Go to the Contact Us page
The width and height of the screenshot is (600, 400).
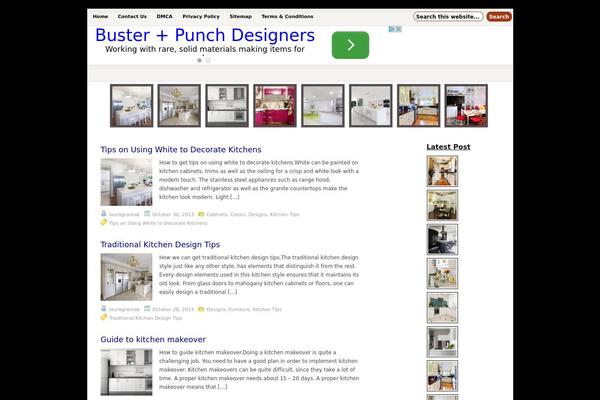(x=132, y=16)
